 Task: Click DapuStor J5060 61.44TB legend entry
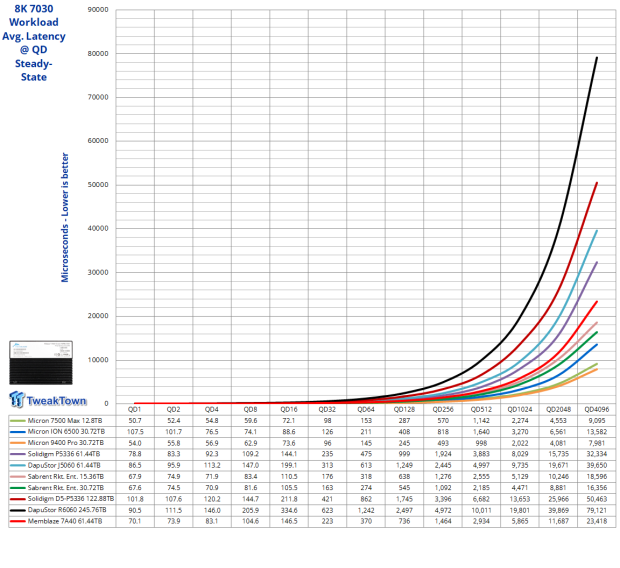64,465
